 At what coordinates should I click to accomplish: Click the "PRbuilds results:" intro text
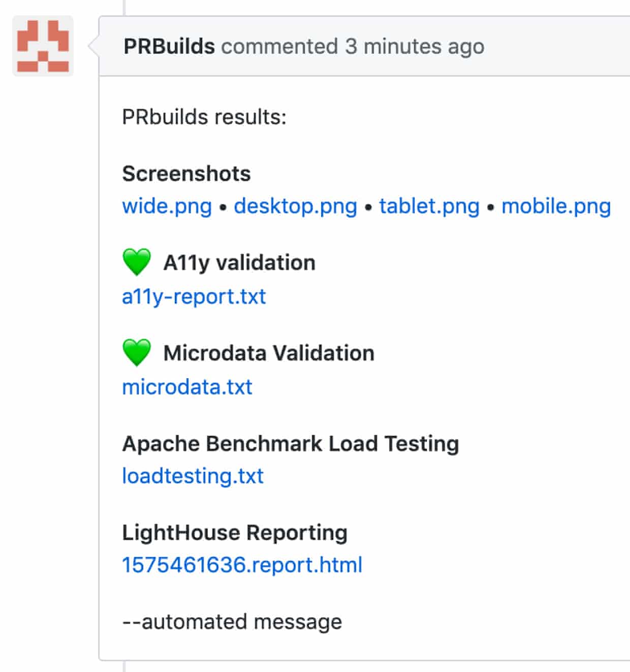coord(204,117)
